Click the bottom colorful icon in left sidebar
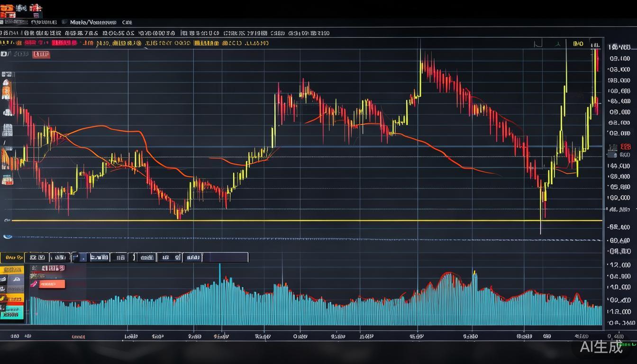637x364 pixels. [x=8, y=180]
